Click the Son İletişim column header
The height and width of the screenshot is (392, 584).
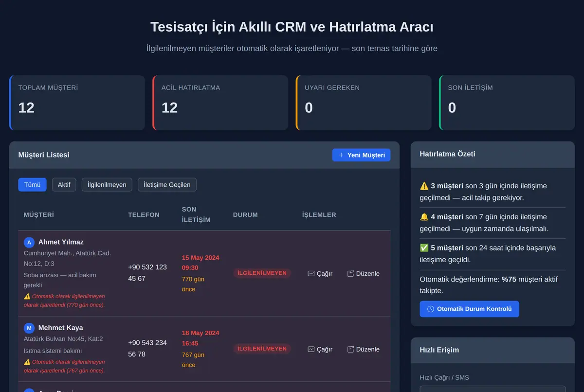[196, 214]
